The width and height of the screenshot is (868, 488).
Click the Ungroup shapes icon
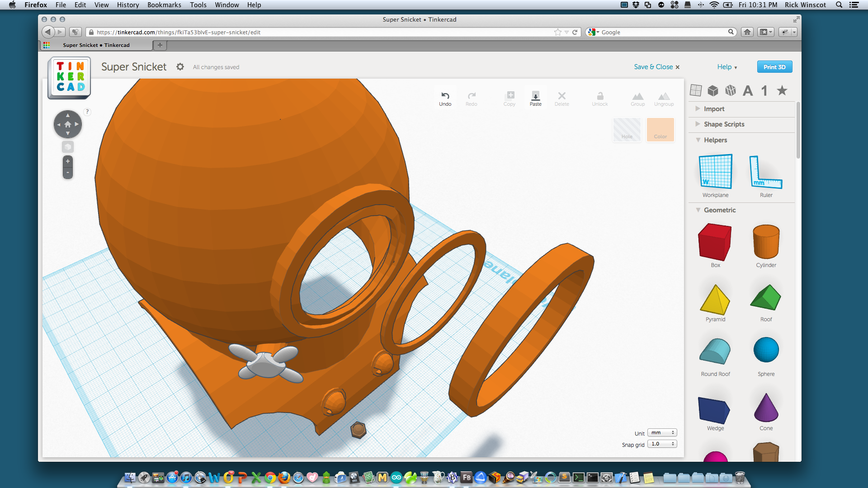pyautogui.click(x=664, y=96)
